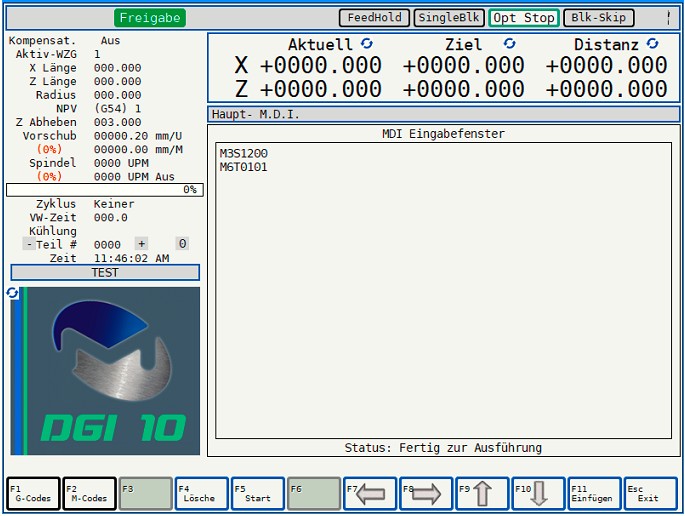Toggle SingleBlk mode

pyautogui.click(x=449, y=18)
